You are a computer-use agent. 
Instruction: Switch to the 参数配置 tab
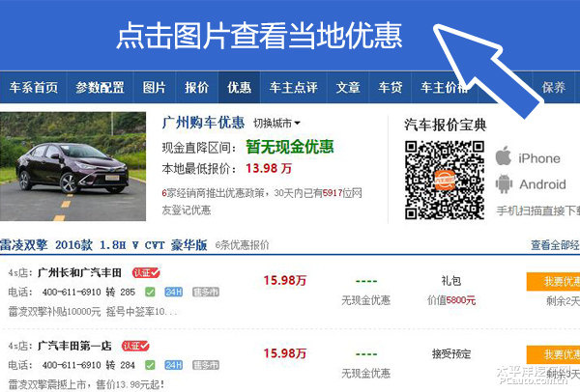pos(100,88)
